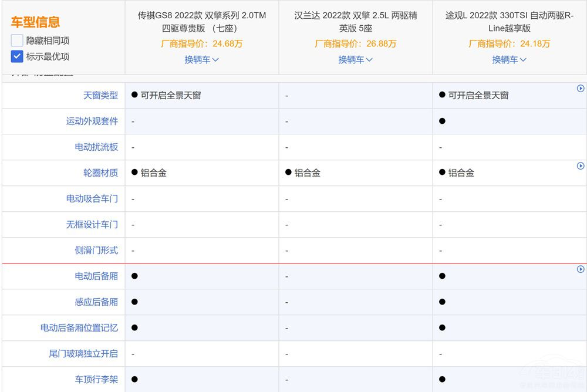Click play icon in 天窗类型 row
This screenshot has width=587, height=392.
(x=581, y=89)
